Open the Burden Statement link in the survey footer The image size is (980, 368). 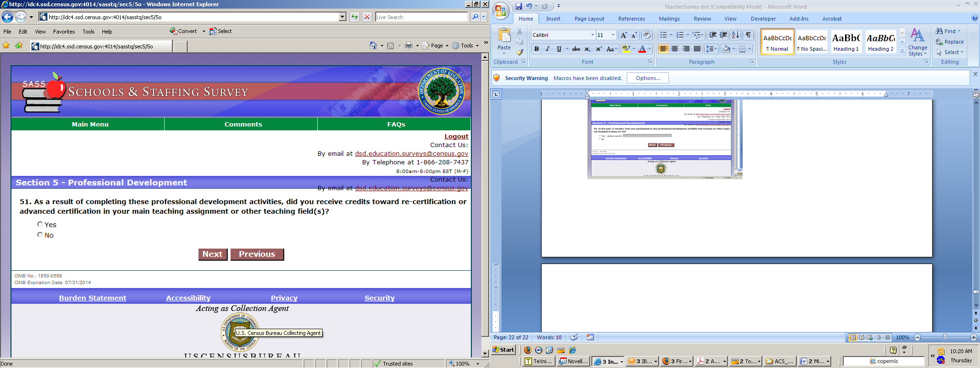click(92, 298)
